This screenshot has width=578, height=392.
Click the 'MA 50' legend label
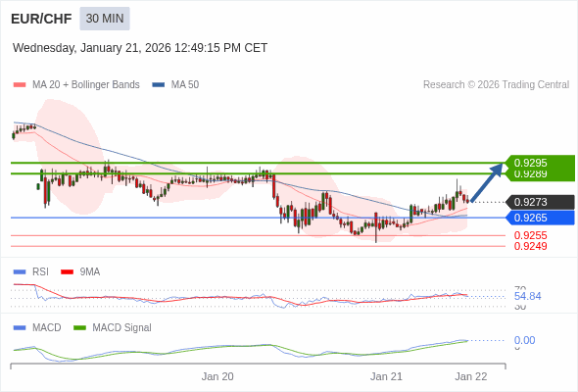click(x=185, y=85)
